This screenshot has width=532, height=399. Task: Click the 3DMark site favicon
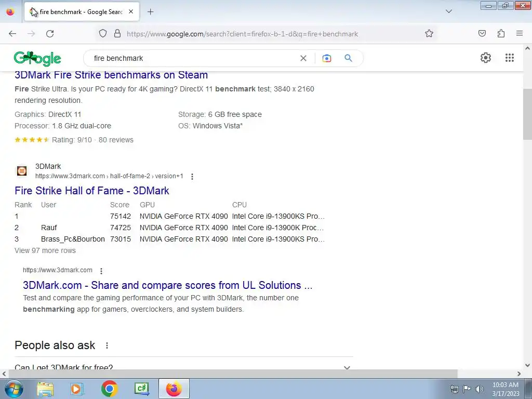(x=22, y=171)
